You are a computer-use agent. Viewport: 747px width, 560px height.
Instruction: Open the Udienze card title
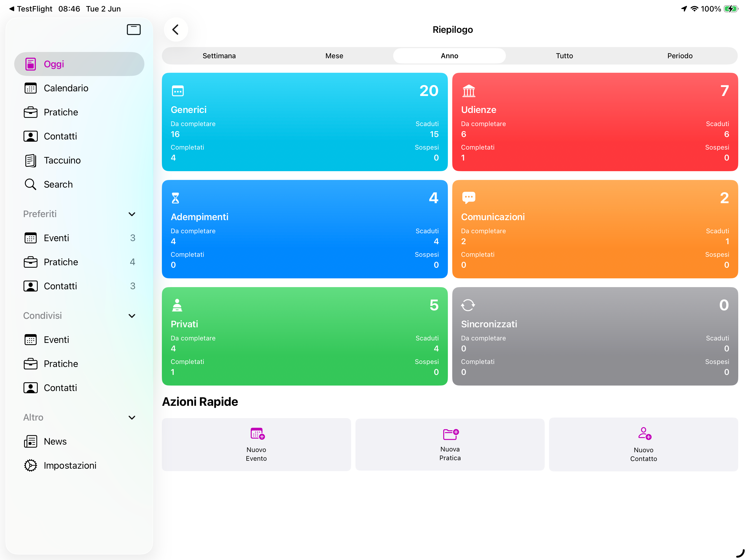click(478, 110)
